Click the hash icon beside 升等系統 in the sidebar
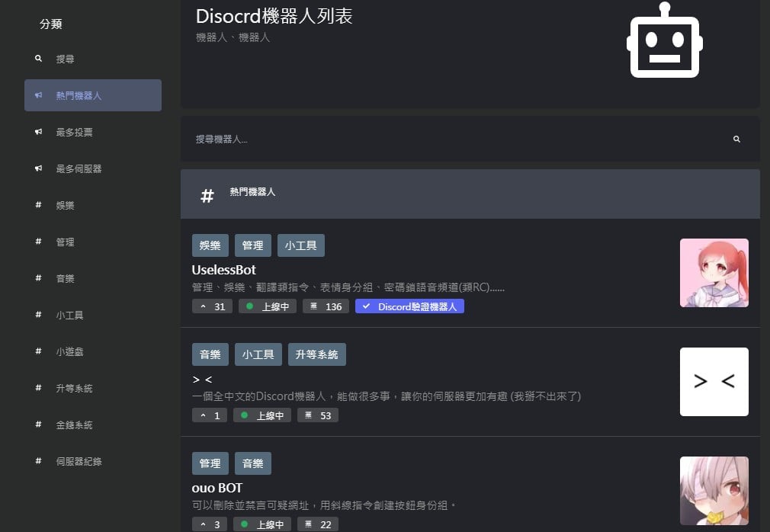The image size is (770, 532). pos(38,387)
